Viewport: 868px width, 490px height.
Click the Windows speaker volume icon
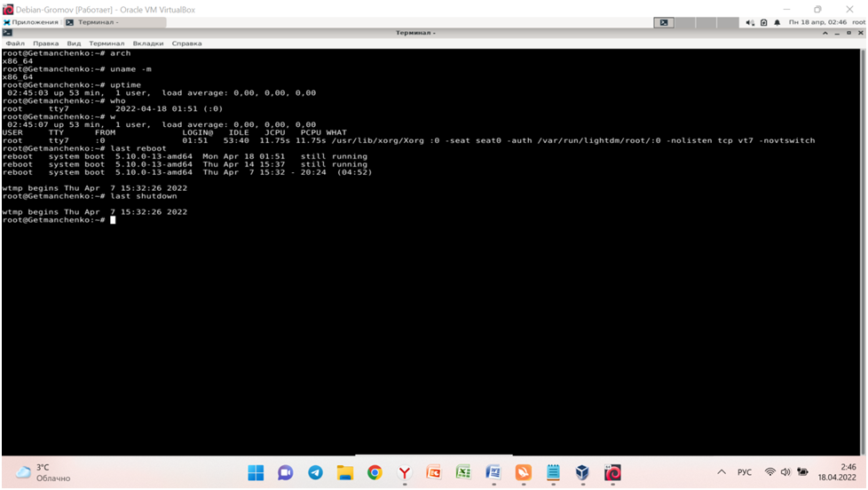click(x=785, y=472)
